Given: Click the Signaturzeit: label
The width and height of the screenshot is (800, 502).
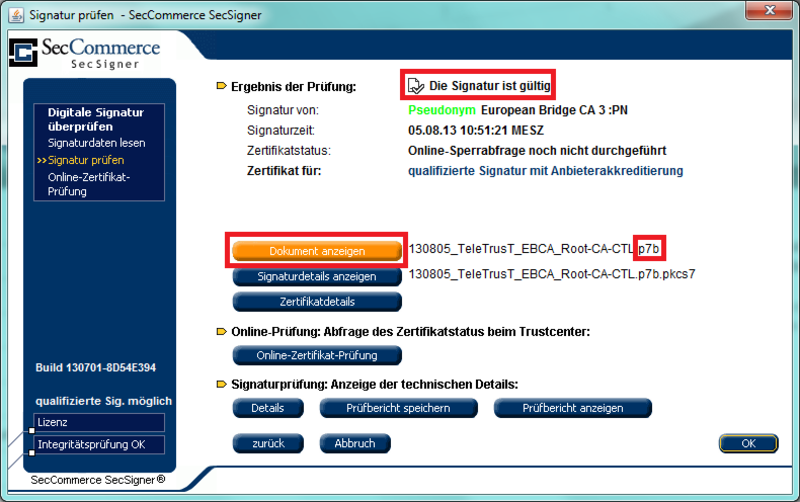Looking at the screenshot, I should pos(281,131).
